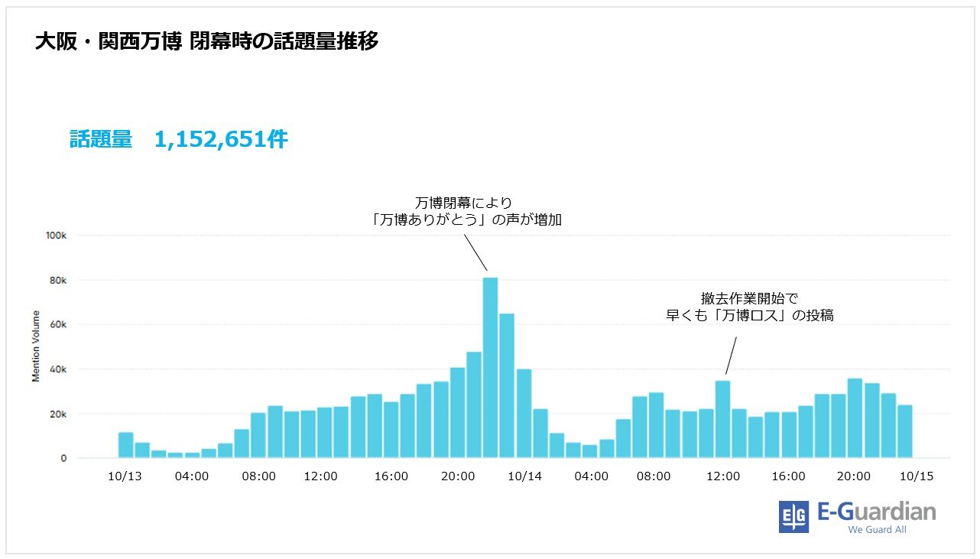Click the 100k y-axis label

(56, 236)
